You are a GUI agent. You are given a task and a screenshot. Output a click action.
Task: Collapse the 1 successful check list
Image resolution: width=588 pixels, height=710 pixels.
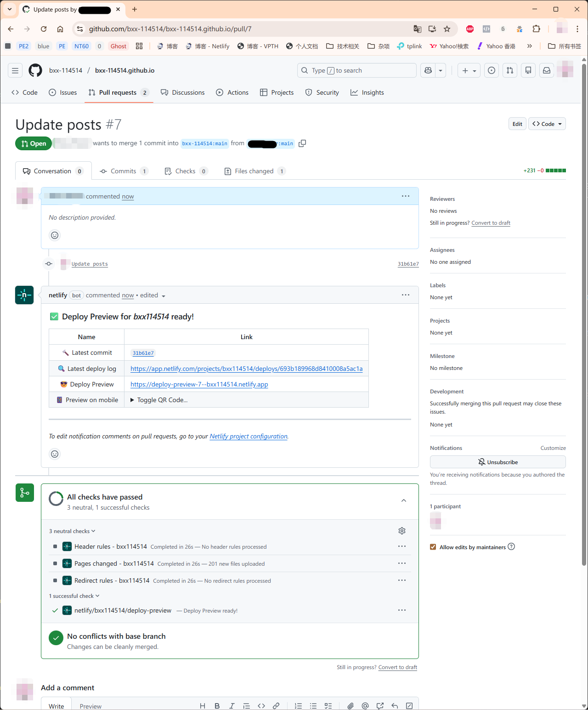click(74, 596)
